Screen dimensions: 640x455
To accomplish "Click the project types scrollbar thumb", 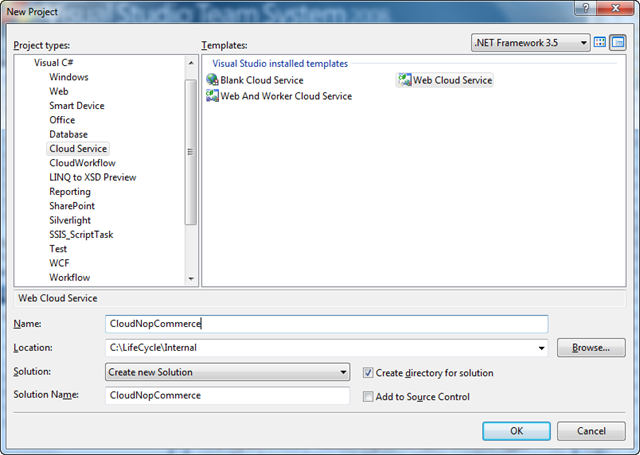I will tap(191, 152).
